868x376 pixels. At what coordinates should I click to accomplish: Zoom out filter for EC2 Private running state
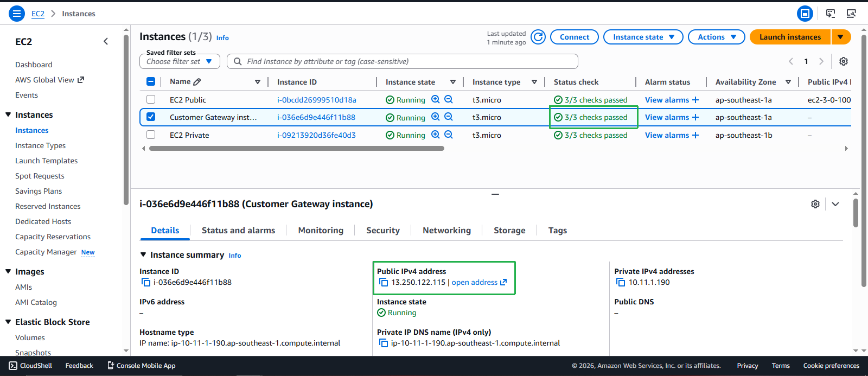point(449,135)
